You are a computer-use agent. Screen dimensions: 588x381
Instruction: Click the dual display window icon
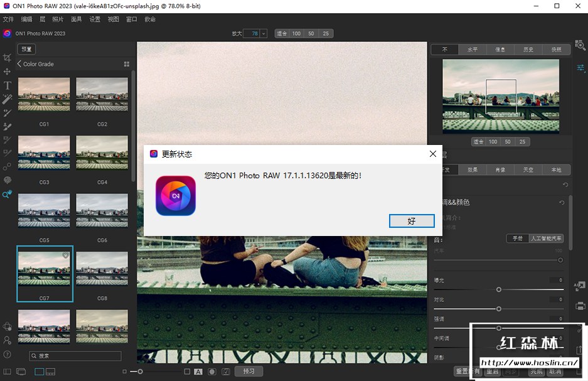(21, 372)
